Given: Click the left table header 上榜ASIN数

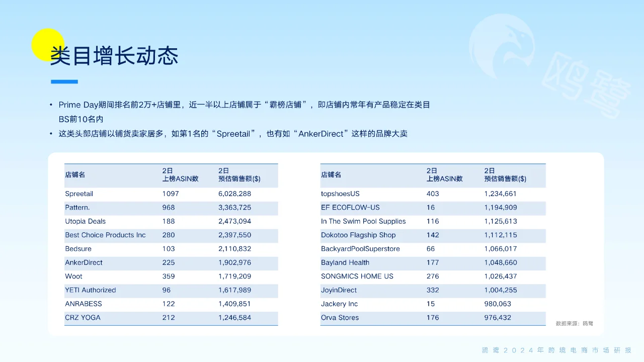Looking at the screenshot, I should (180, 178).
